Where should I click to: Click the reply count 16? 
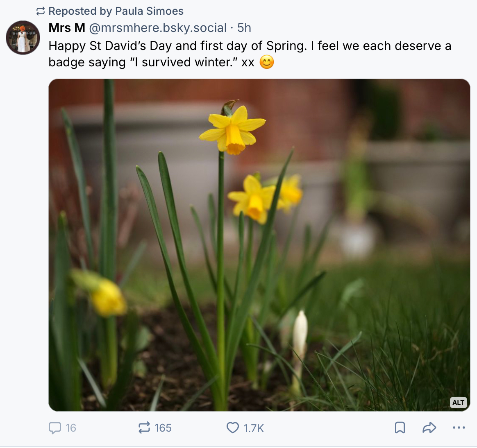tap(71, 428)
